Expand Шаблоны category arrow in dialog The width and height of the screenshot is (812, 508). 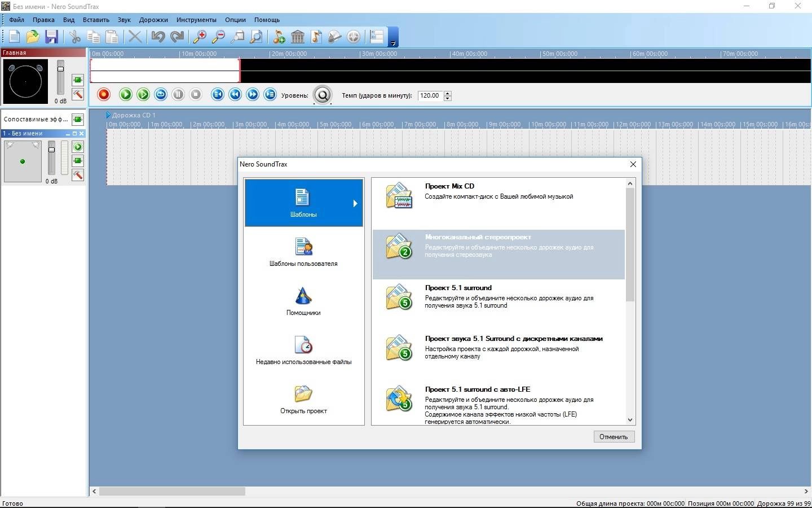[x=355, y=204]
